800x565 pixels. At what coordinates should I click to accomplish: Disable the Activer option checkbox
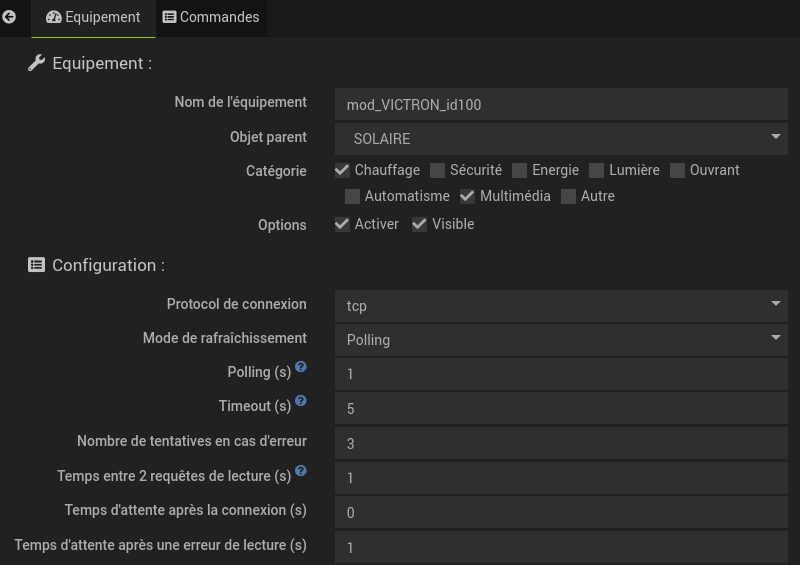point(342,224)
